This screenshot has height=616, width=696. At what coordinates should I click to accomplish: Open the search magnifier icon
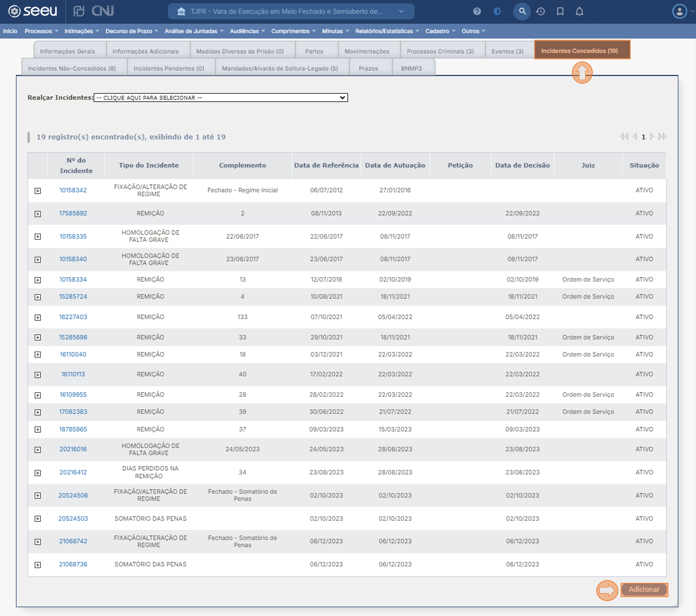[522, 12]
